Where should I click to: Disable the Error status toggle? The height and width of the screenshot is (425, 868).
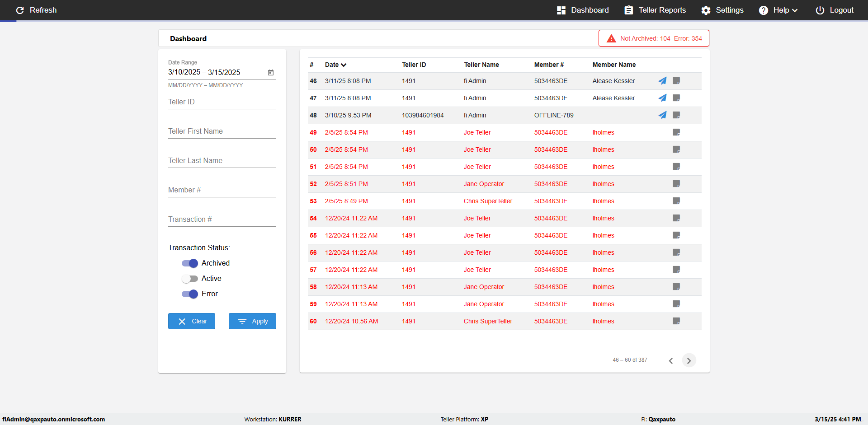point(190,294)
